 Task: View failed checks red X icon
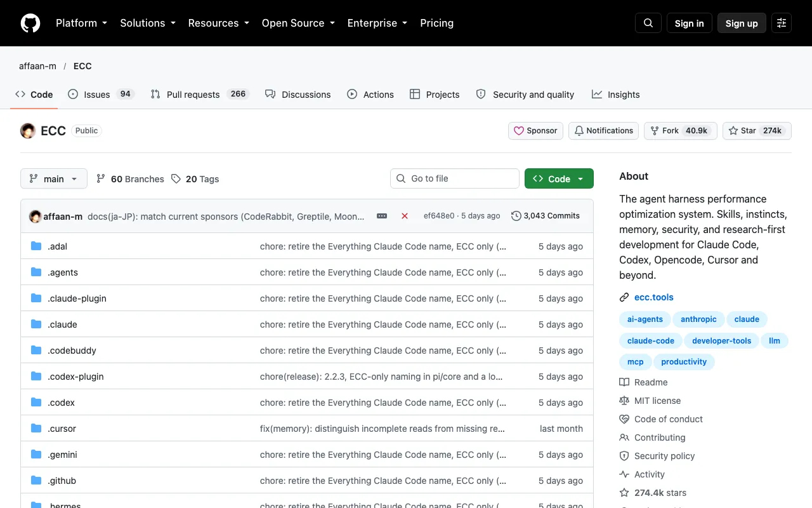click(x=405, y=216)
